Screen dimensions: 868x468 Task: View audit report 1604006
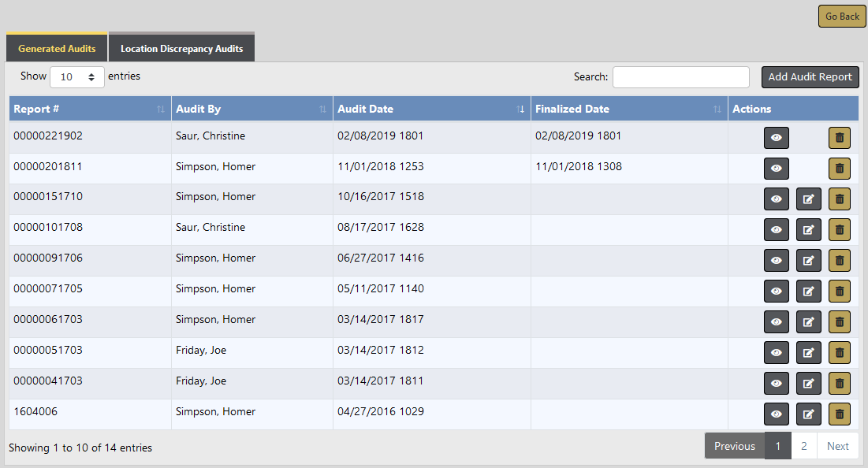click(x=776, y=414)
